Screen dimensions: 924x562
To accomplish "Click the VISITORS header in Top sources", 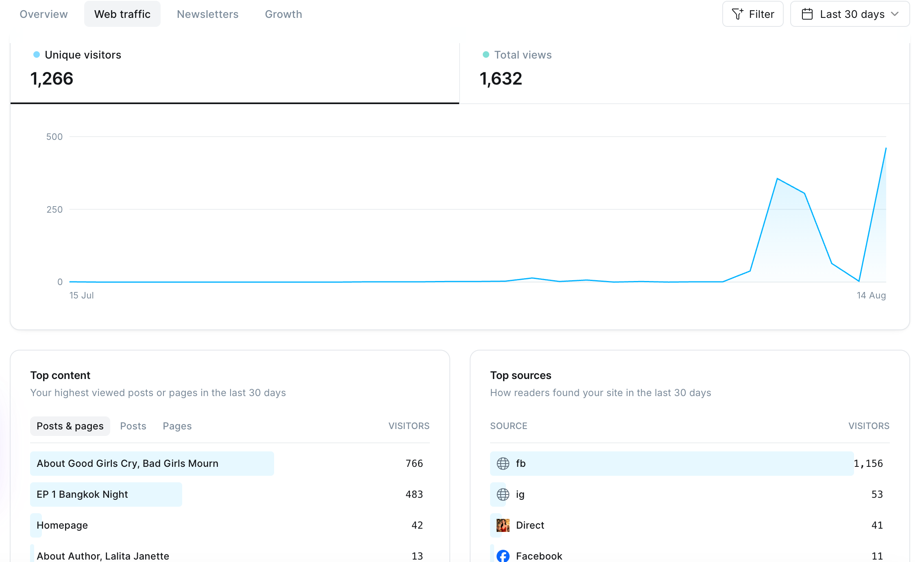I will [x=869, y=426].
